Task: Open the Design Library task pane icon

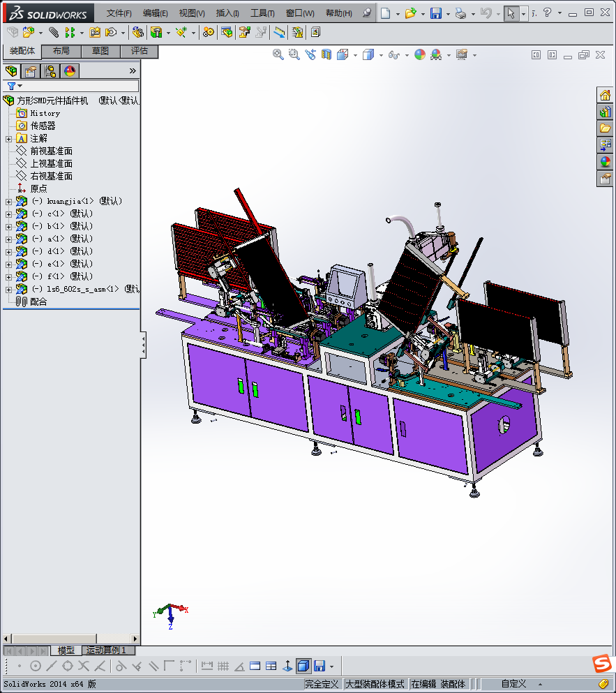Action: tap(605, 112)
